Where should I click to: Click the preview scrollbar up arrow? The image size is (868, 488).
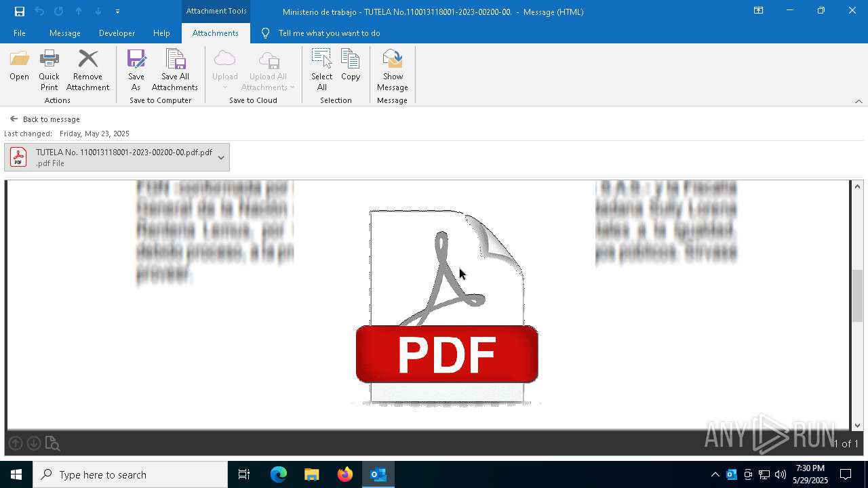click(x=858, y=186)
